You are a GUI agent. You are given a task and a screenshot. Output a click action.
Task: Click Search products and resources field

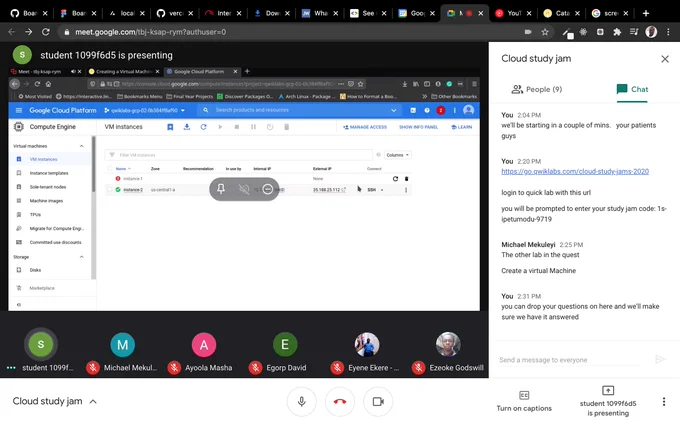click(299, 110)
